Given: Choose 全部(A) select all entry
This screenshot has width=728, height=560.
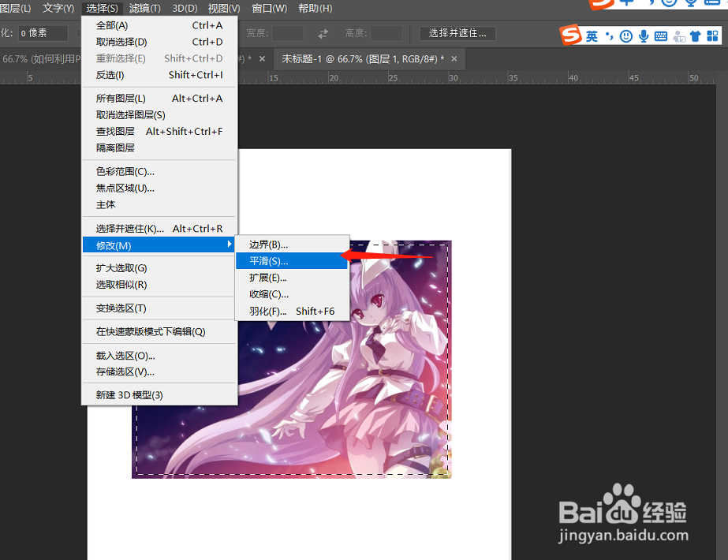Looking at the screenshot, I should (x=159, y=25).
